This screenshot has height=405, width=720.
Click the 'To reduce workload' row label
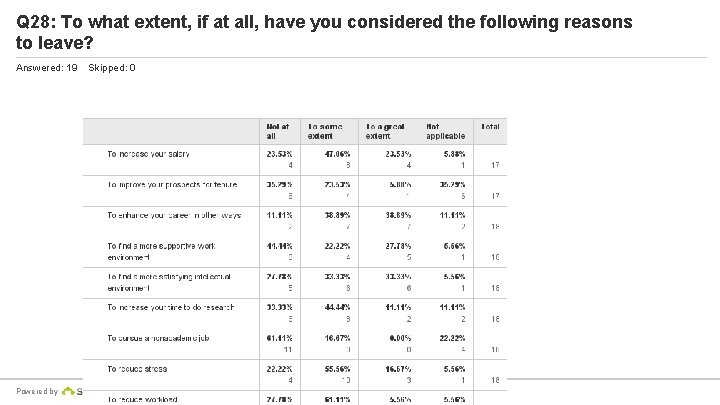[x=142, y=400]
